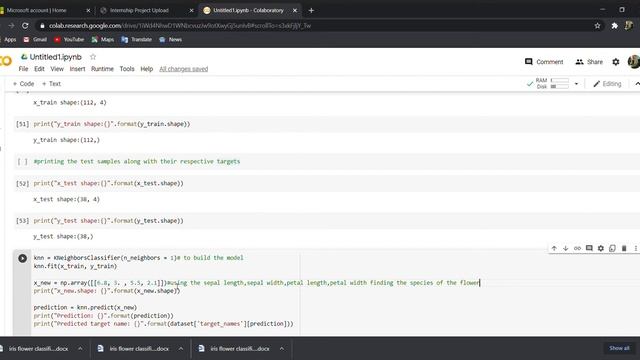Reload the Colab page

[x=25, y=26]
